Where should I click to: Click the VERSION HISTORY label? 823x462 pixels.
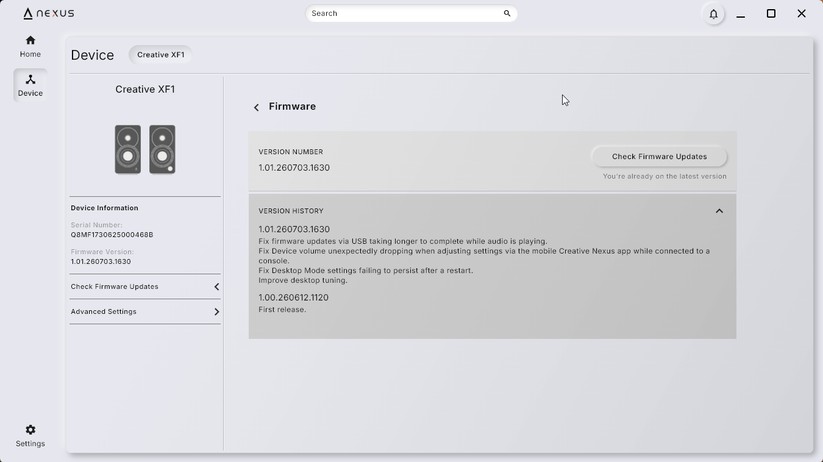point(291,211)
